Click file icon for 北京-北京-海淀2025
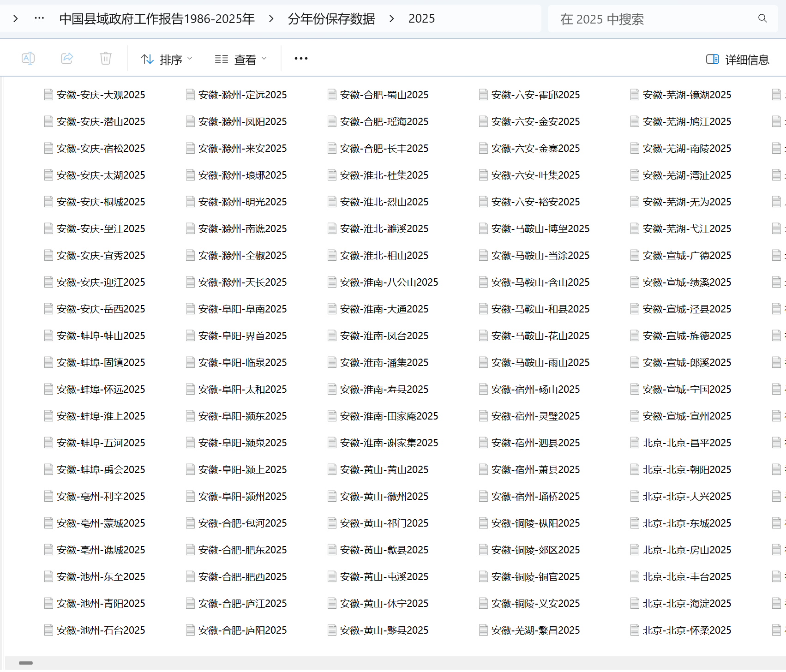This screenshot has height=672, width=786. click(x=635, y=603)
